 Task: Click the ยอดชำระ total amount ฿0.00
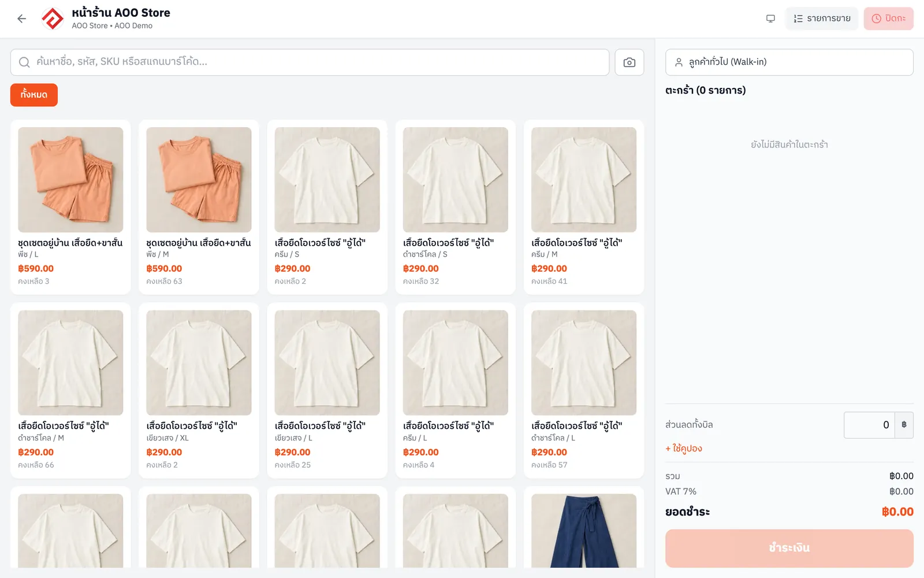coord(897,512)
